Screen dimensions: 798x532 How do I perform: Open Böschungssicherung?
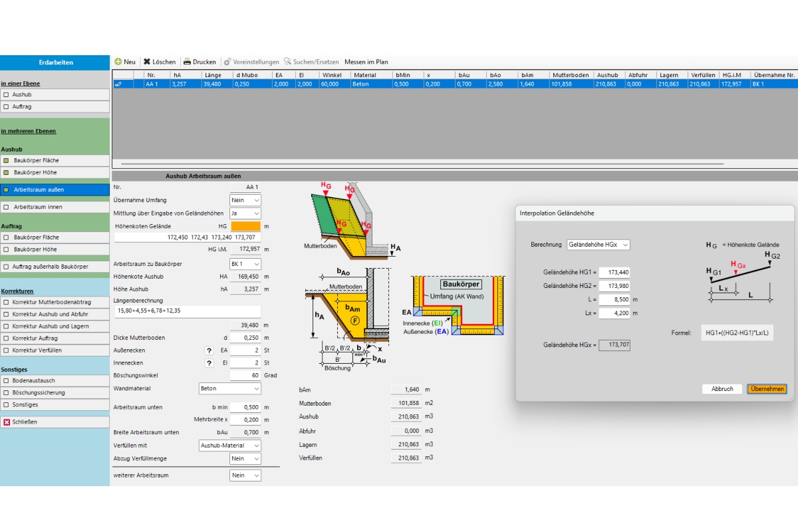(55, 393)
